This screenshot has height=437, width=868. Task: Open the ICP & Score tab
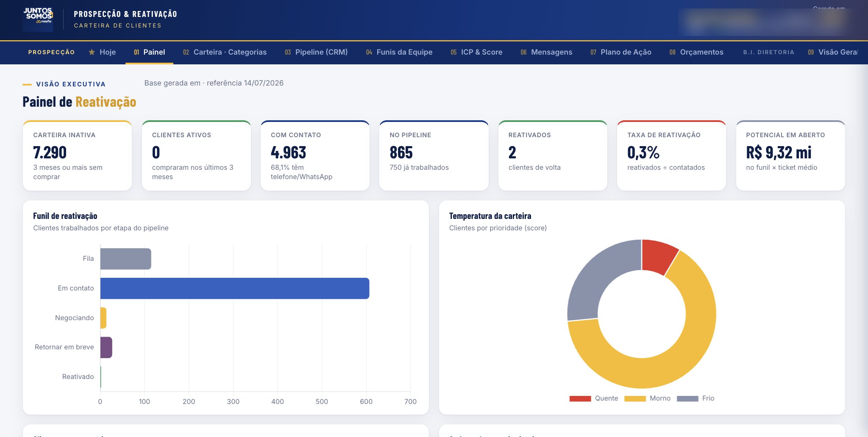[476, 52]
